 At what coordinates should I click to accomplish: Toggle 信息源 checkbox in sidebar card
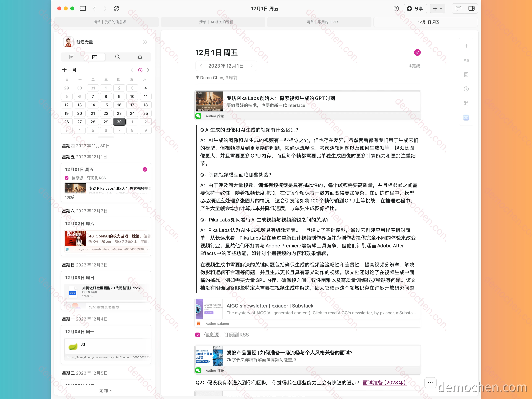pyautogui.click(x=67, y=178)
